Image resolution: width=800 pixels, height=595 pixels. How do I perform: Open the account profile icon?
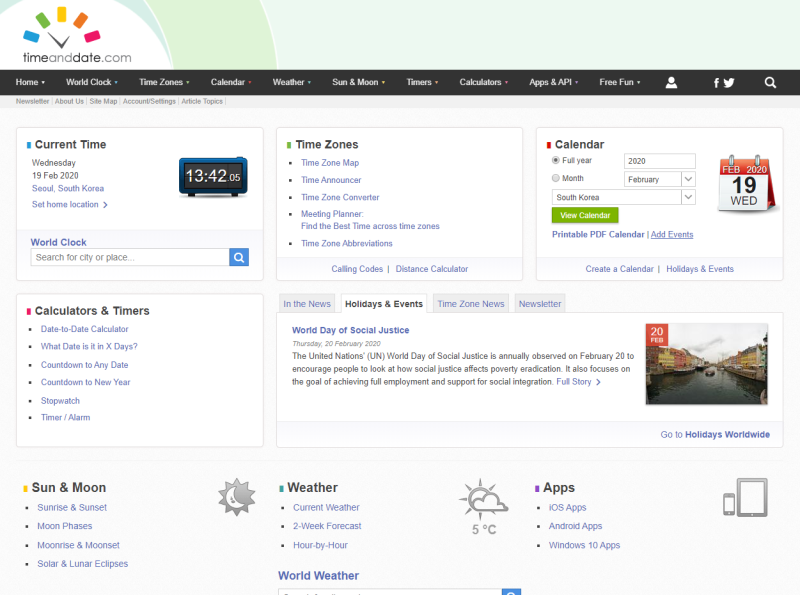671,82
